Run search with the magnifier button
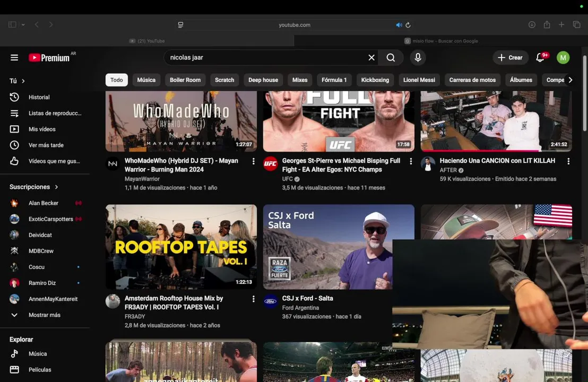The width and height of the screenshot is (588, 382). (391, 57)
